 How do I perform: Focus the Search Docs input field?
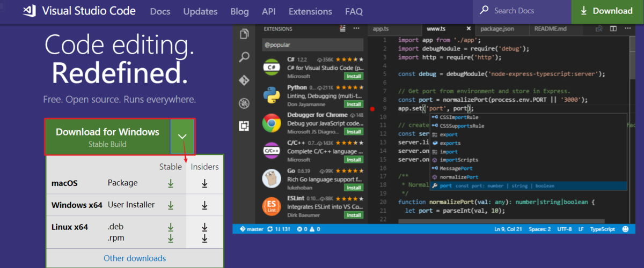522,11
